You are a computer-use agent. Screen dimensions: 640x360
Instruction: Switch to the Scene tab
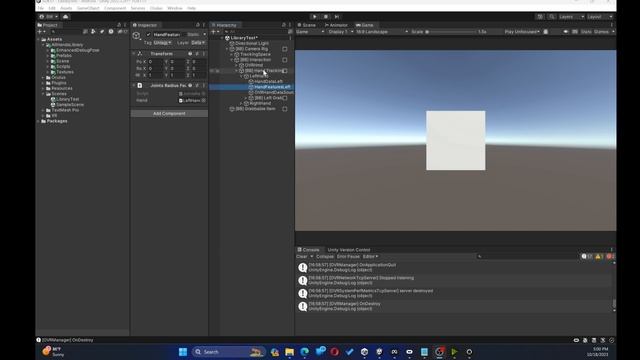click(x=307, y=25)
